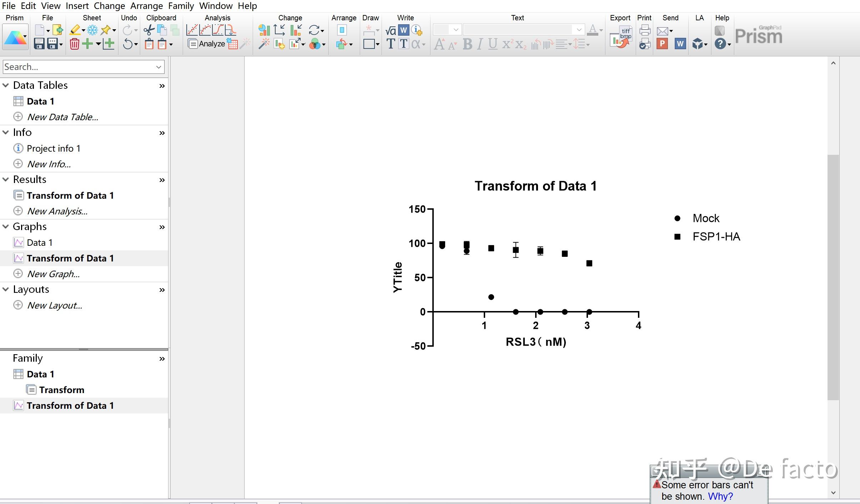Click the New Analysis... item
The image size is (860, 504).
(x=57, y=211)
